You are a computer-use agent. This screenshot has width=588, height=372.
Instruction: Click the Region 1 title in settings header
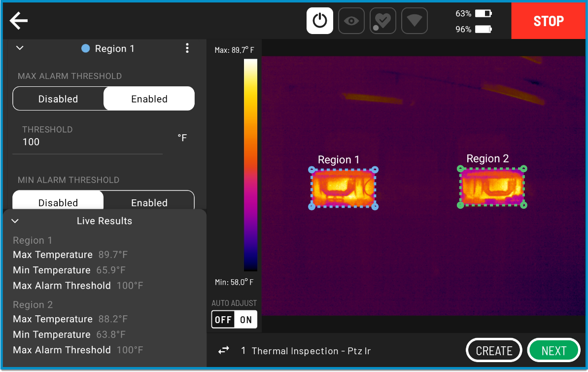[x=114, y=48]
